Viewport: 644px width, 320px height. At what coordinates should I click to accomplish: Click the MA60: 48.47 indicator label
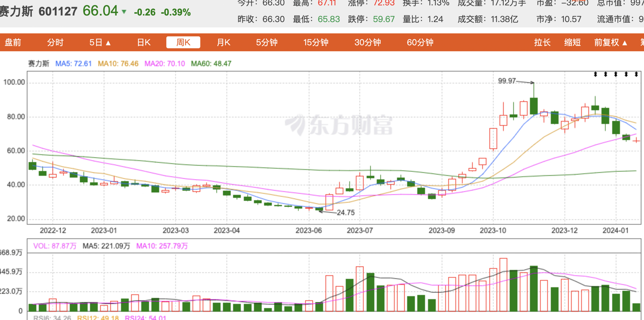(211, 64)
